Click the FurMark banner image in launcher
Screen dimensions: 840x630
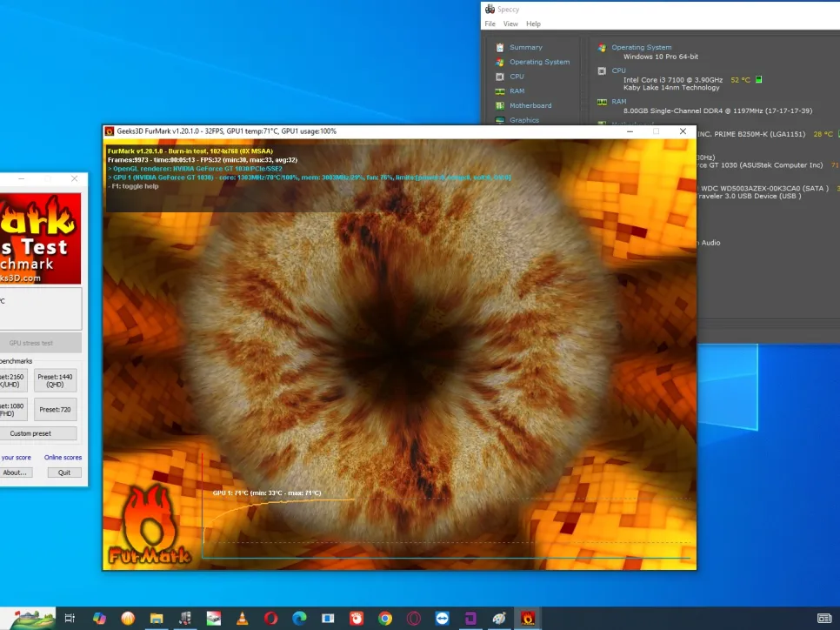40,238
